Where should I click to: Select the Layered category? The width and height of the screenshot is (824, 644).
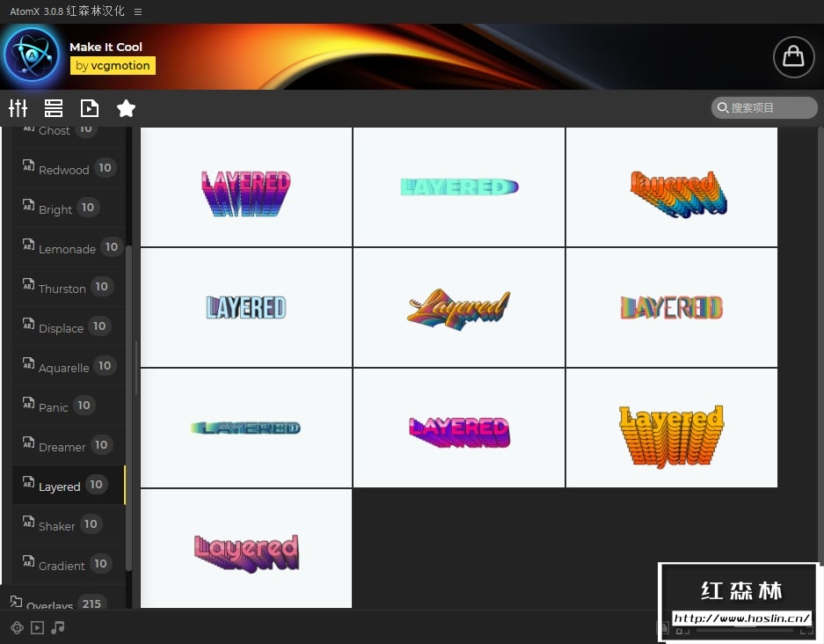coord(69,485)
